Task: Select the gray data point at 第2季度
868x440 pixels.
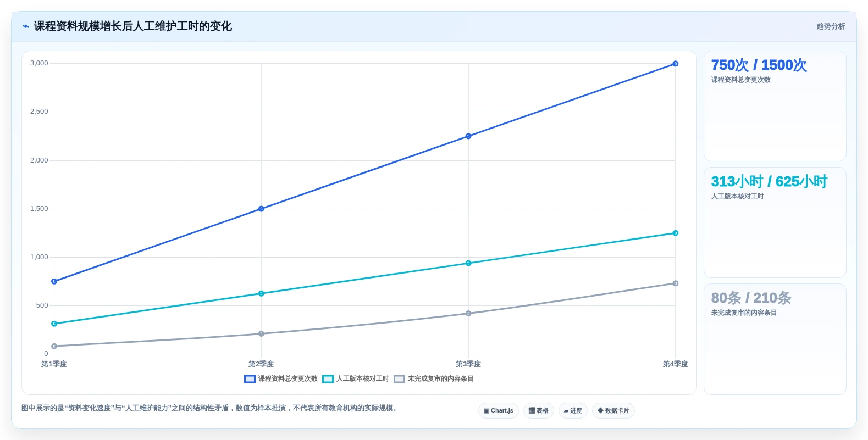Action: (261, 333)
